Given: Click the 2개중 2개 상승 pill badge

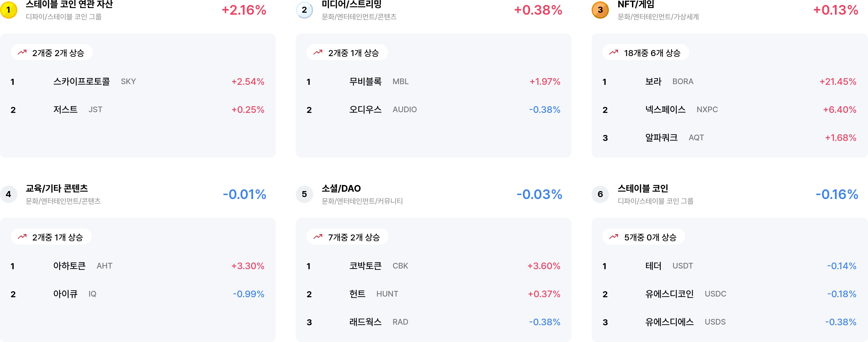Looking at the screenshot, I should tap(51, 52).
